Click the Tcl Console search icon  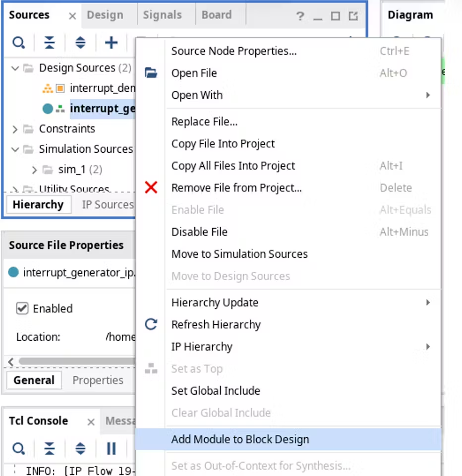tap(19, 449)
